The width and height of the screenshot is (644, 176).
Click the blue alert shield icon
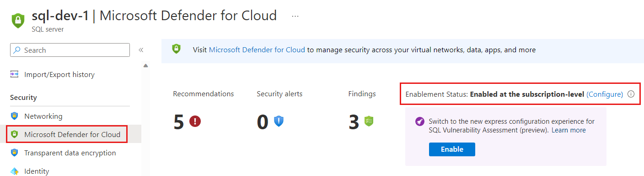pos(279,121)
